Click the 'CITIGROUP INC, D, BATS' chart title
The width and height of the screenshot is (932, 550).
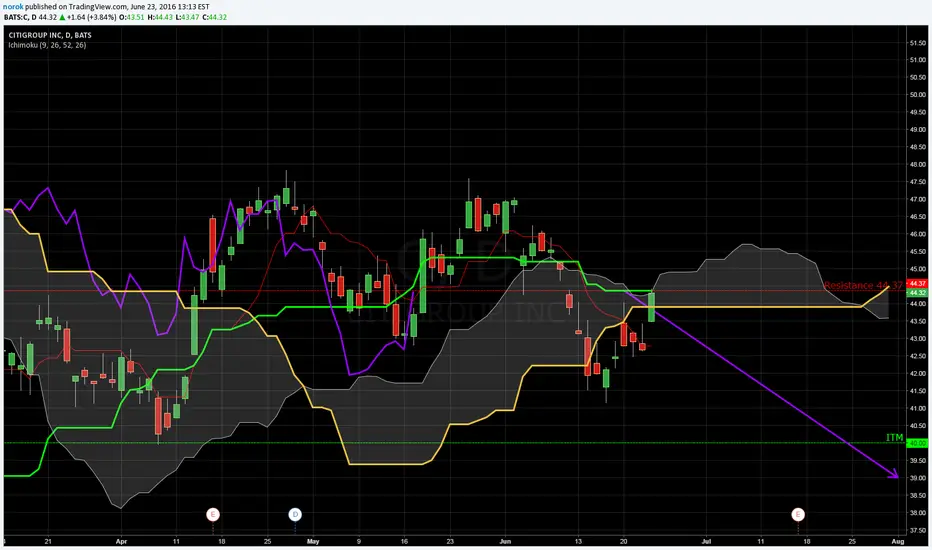point(50,35)
